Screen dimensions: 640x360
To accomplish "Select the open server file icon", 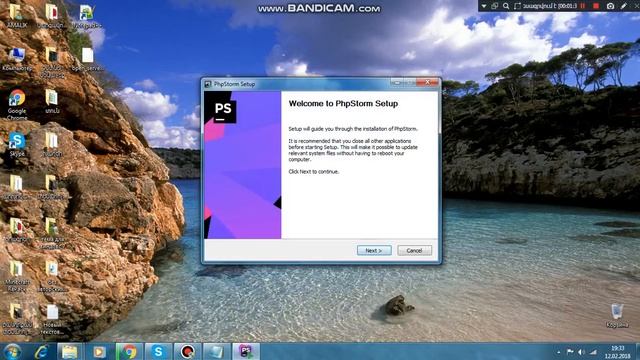I will (87, 60).
